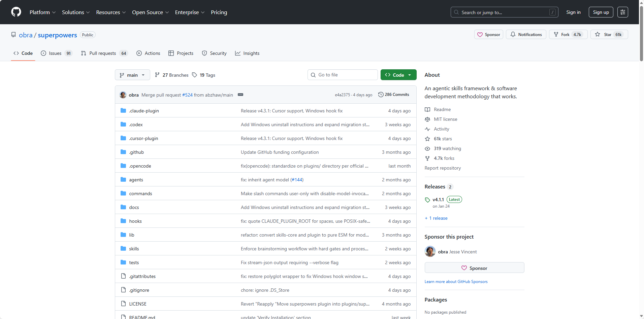Viewport: 644px width, 319px height.
Task: Click the Sponsor heart button in header
Action: point(489,35)
